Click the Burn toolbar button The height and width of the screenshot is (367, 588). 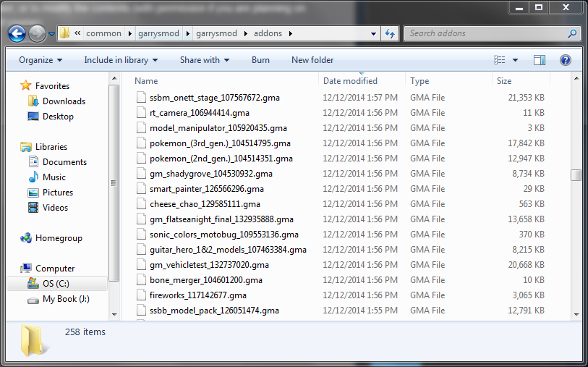[x=260, y=60]
